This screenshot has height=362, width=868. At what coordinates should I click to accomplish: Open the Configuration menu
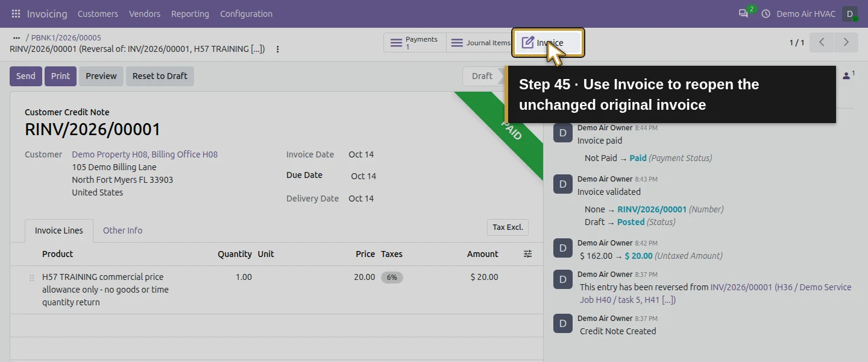coord(246,13)
